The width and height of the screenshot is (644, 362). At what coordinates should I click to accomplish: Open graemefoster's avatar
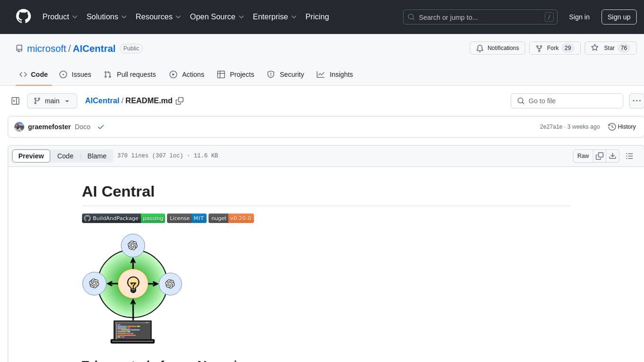(x=19, y=127)
